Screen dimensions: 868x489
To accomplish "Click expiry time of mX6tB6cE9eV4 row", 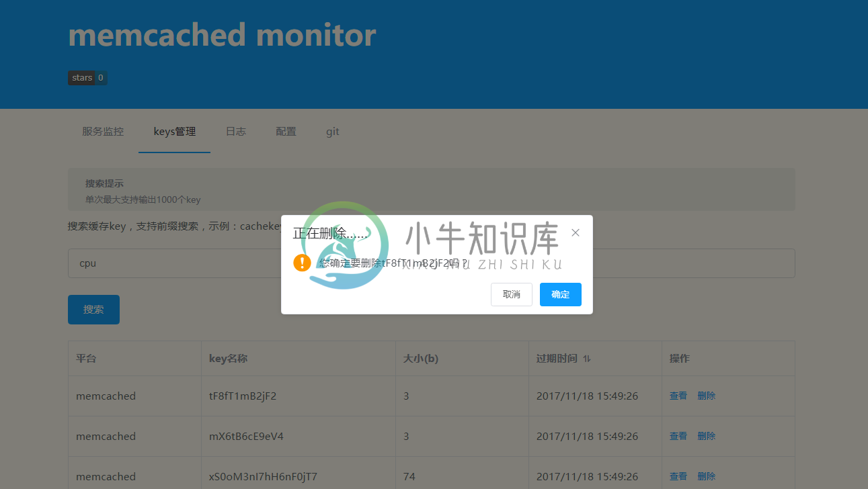I will [x=587, y=437].
